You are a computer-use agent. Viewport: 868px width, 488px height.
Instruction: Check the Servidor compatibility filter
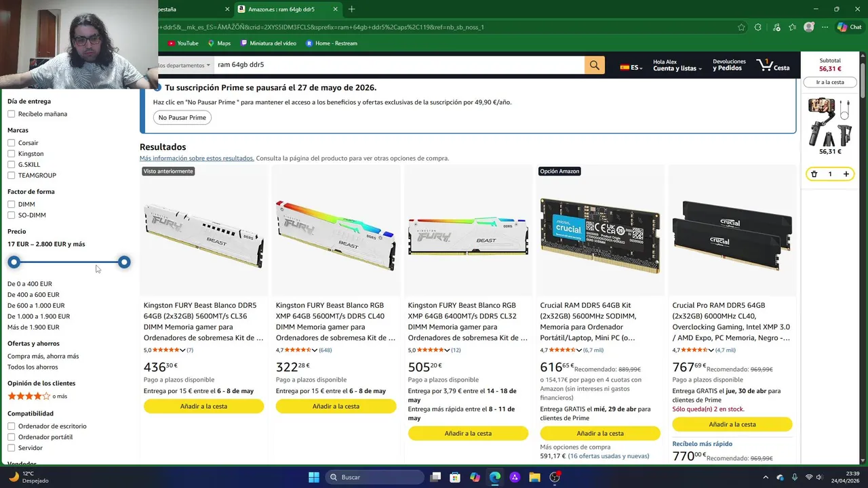click(12, 448)
